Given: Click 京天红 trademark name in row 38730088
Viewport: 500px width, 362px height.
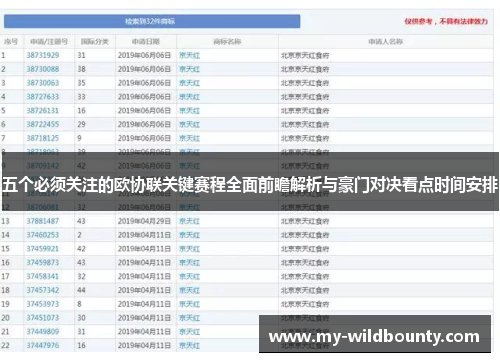Looking at the screenshot, I should coord(189,69).
